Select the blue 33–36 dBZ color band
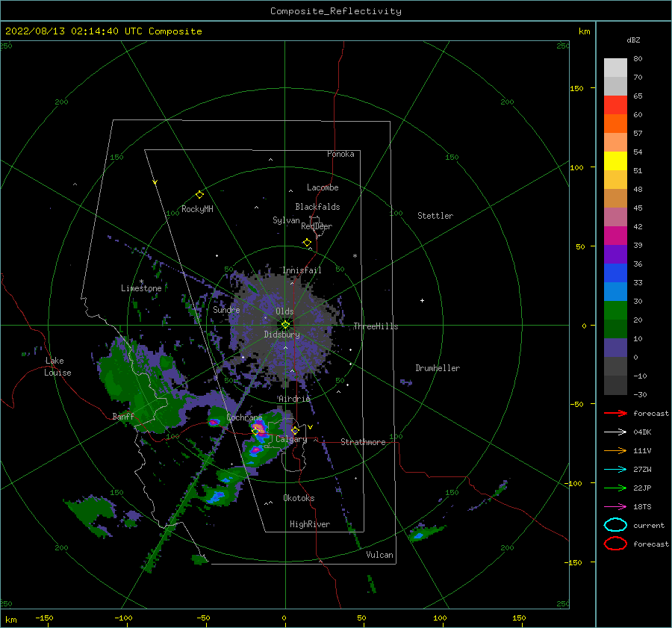Screen dimensions: 672x628 615,273
